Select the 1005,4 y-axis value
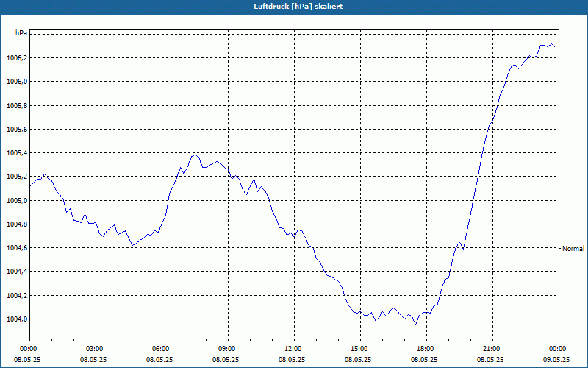This screenshot has height=368, width=588. [x=17, y=153]
